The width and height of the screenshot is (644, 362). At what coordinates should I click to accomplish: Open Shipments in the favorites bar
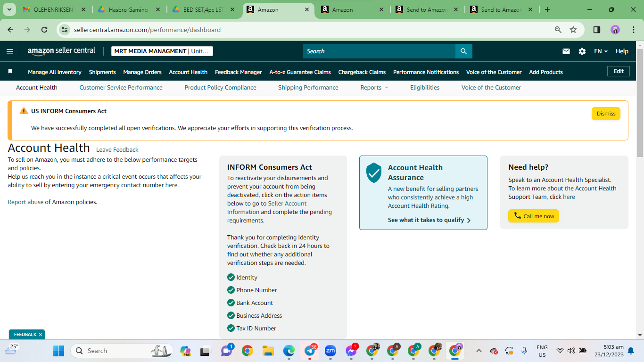(102, 72)
